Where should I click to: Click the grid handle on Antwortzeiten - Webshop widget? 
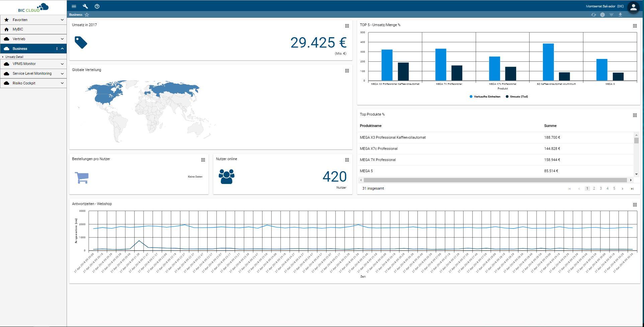[635, 204]
